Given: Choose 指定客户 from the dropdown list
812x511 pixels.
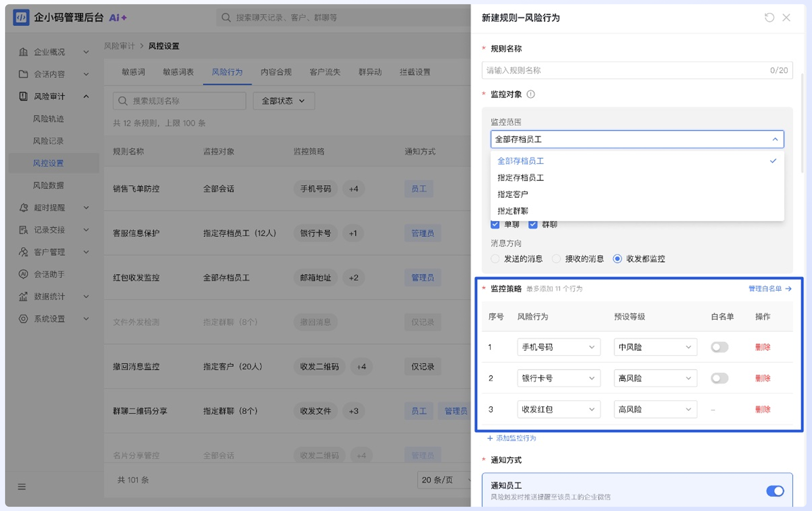Looking at the screenshot, I should click(x=637, y=194).
